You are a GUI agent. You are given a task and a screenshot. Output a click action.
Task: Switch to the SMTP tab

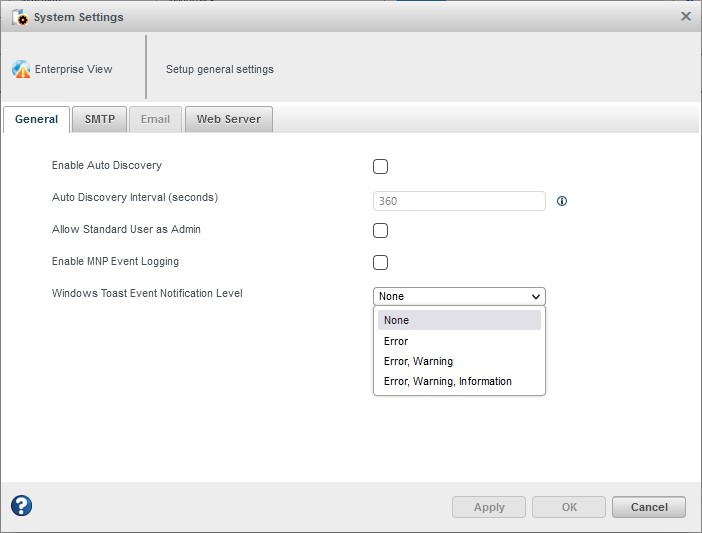99,119
